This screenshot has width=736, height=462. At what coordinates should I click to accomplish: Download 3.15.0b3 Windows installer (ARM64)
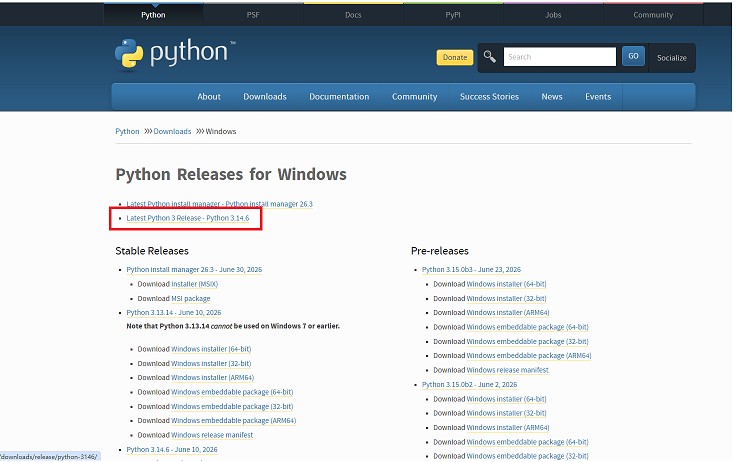(508, 313)
